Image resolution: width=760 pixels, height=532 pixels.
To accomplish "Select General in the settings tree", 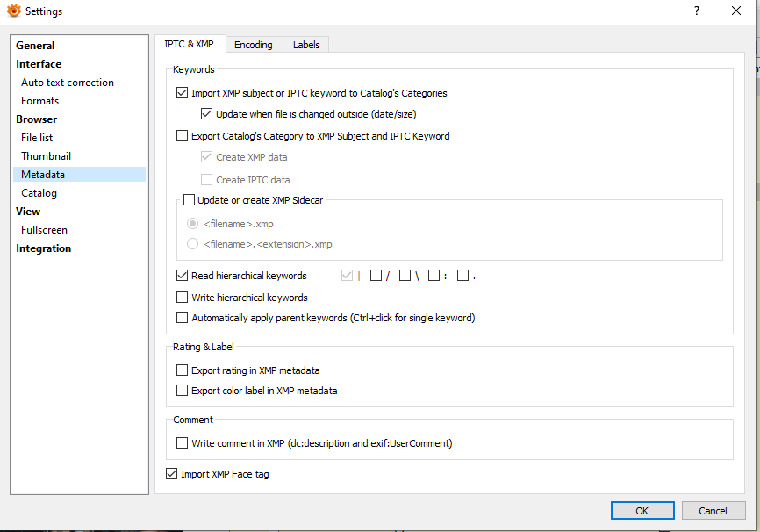I will pos(35,46).
